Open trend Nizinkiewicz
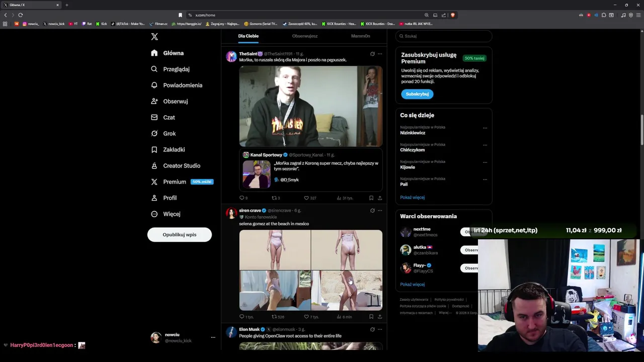The width and height of the screenshot is (644, 362). tap(413, 133)
